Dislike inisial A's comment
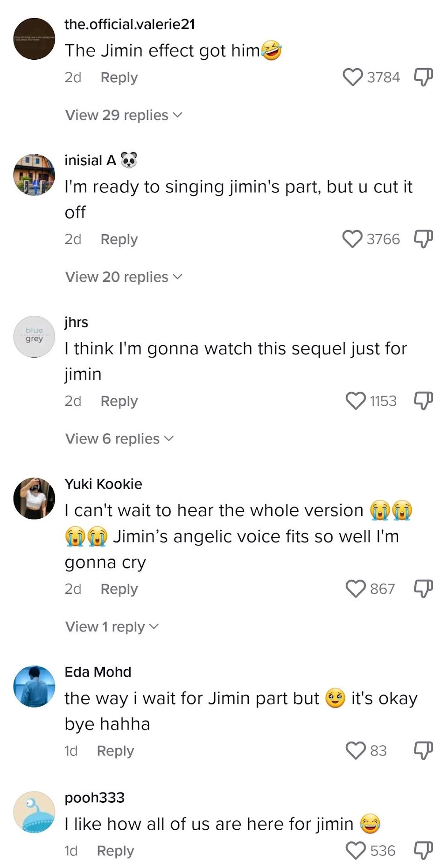The height and width of the screenshot is (868, 448). click(423, 239)
